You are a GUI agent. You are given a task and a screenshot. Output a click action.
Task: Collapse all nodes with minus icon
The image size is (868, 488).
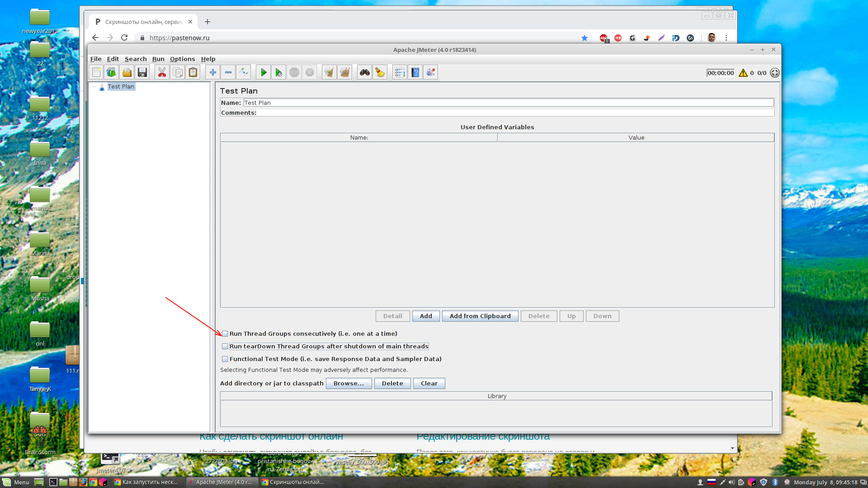click(x=228, y=72)
